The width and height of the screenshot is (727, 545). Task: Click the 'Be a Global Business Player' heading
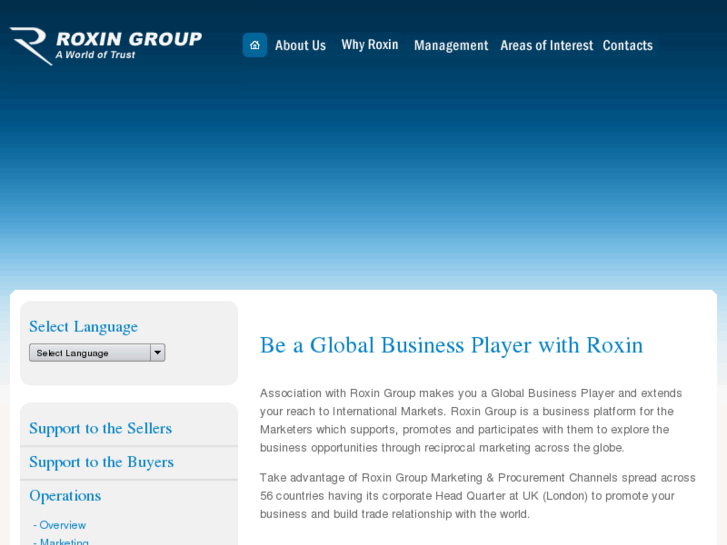(451, 345)
